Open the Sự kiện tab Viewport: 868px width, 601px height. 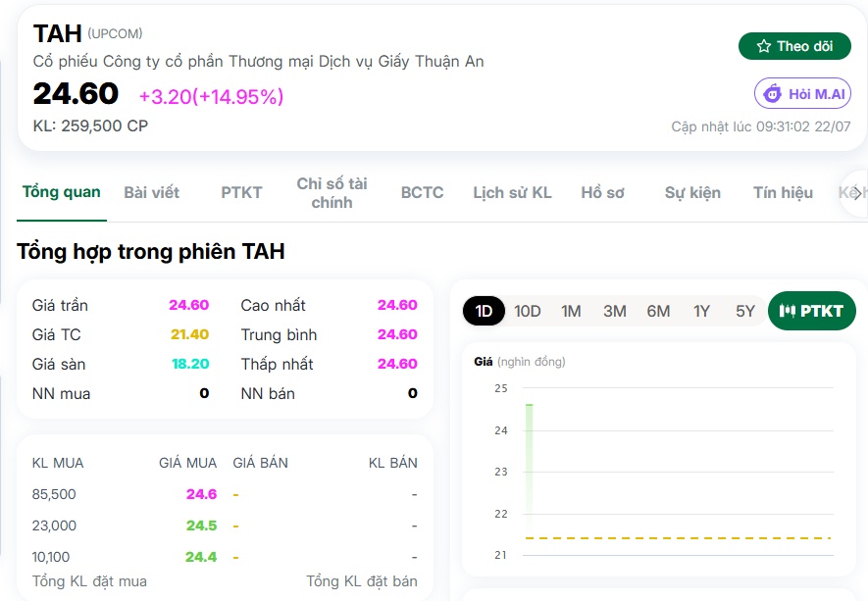[x=692, y=192]
